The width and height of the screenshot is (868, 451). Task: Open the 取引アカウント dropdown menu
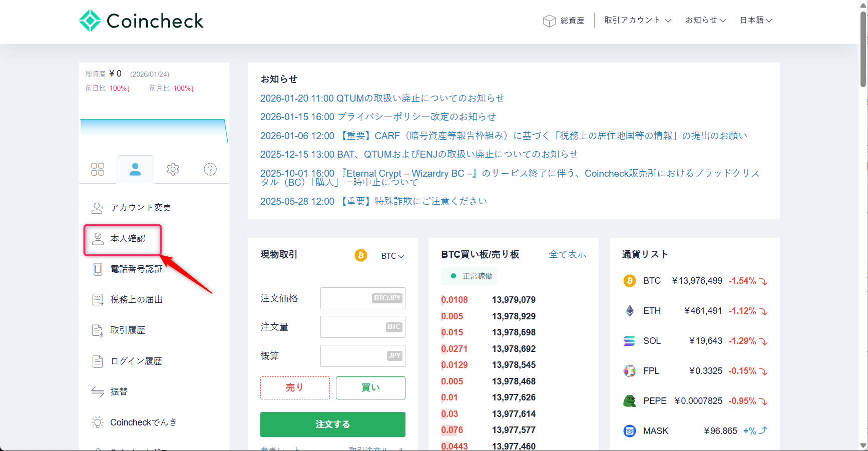pos(637,20)
